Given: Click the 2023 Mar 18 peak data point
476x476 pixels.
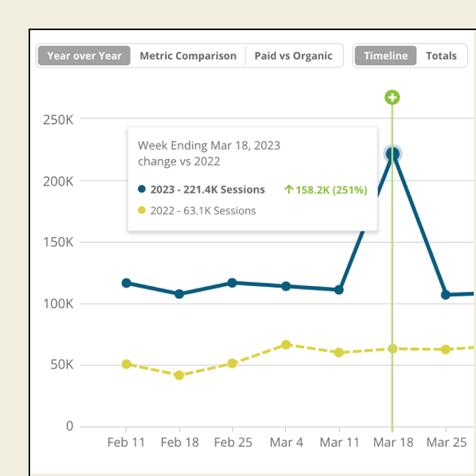Looking at the screenshot, I should coord(392,154).
